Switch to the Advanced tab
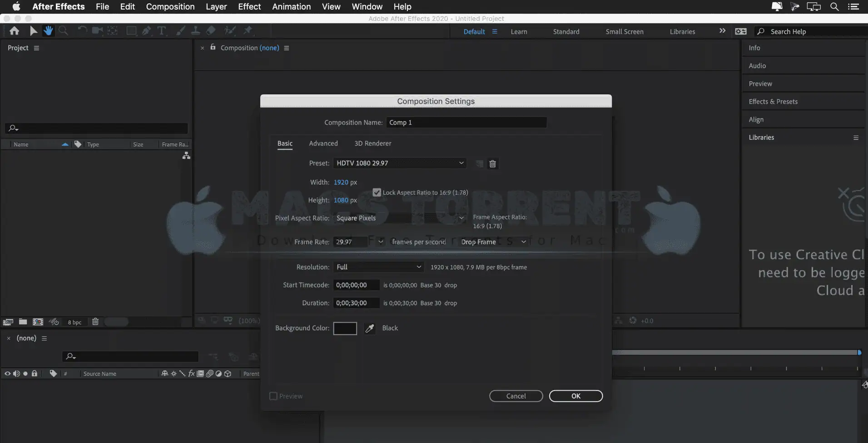This screenshot has width=868, height=443. [x=323, y=143]
